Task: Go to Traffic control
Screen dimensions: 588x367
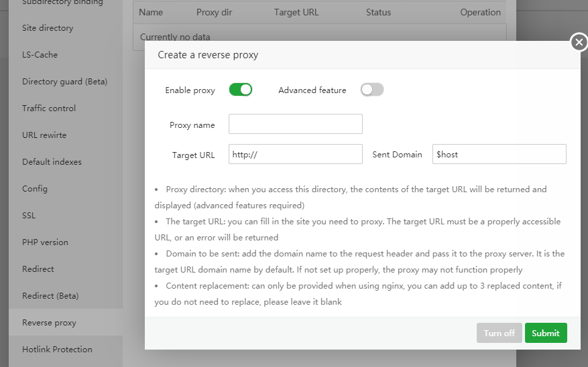Action: pyautogui.click(x=49, y=108)
